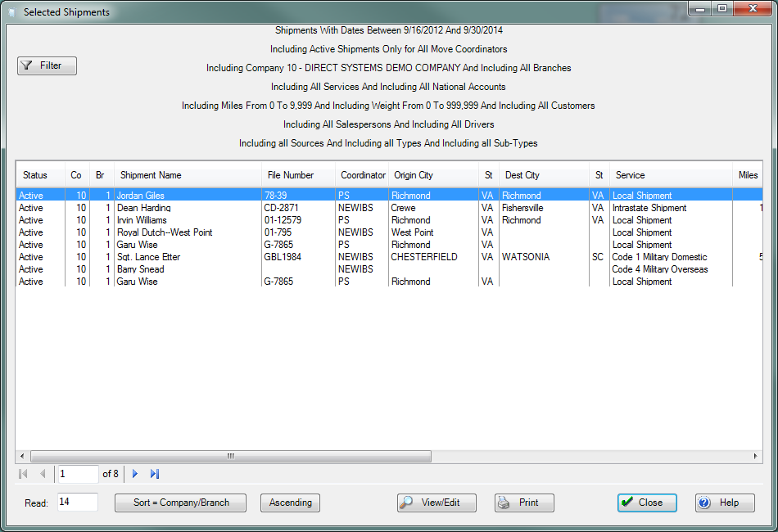Go to the previous page arrow

click(x=43, y=474)
